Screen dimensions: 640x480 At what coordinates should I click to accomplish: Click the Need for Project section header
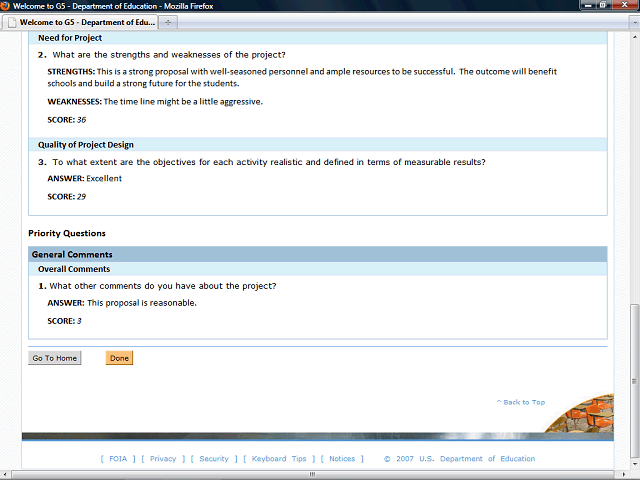click(x=318, y=38)
